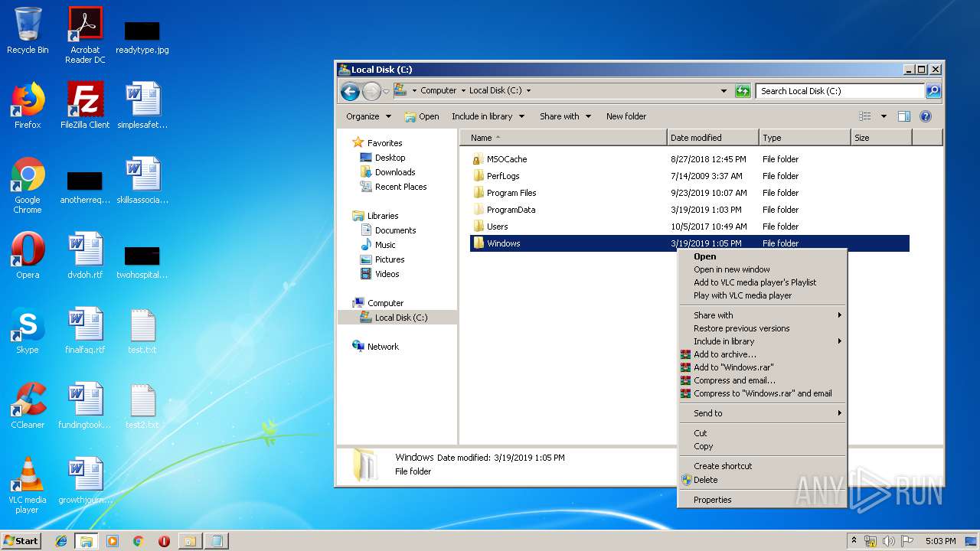This screenshot has width=980, height=551.
Task: Click Computer in the address breadcrumb
Action: coord(438,90)
